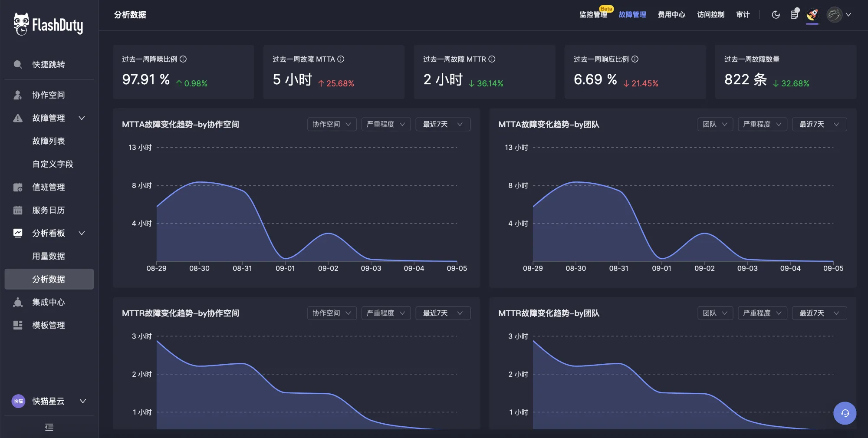Switch to 故障管理 top tab
The height and width of the screenshot is (438, 868).
(x=632, y=15)
